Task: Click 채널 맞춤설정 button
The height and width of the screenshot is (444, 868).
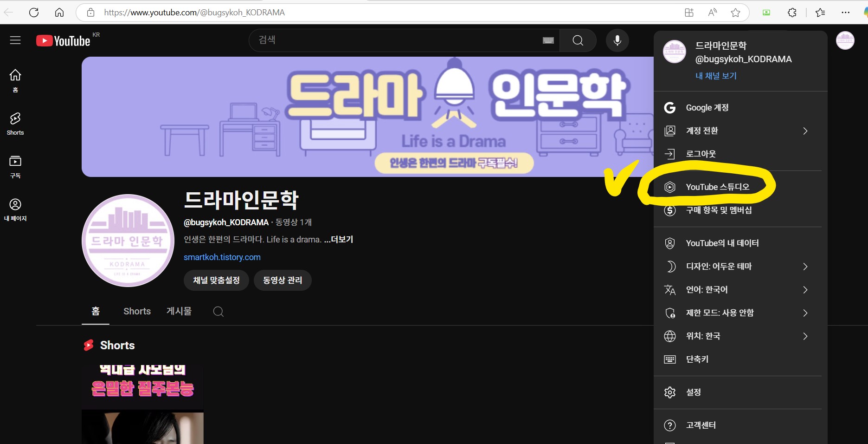Action: click(216, 281)
